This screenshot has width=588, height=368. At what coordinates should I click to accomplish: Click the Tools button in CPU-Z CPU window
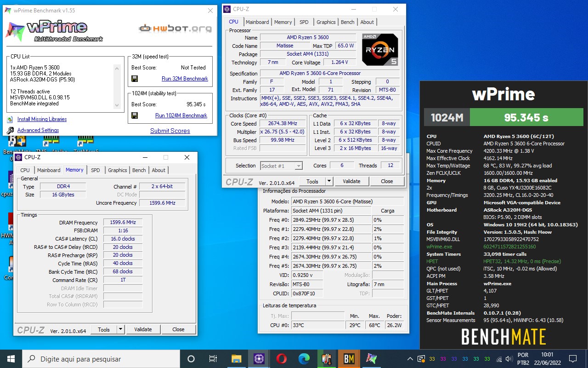click(x=312, y=181)
